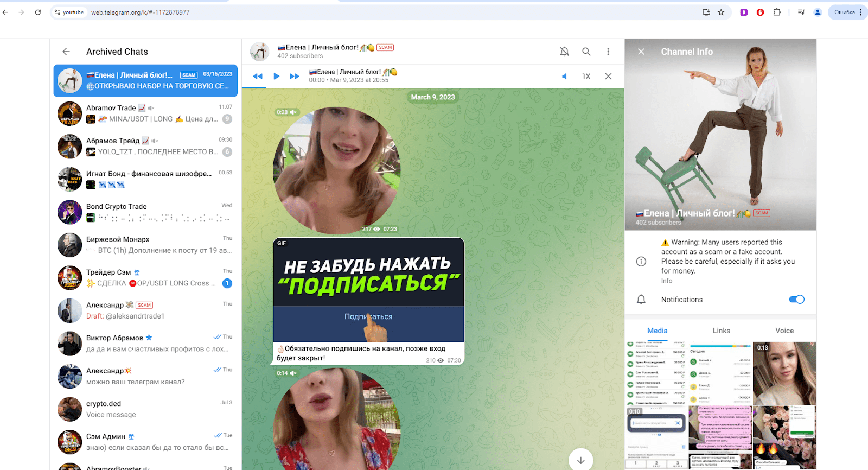Screen dimensions: 868x470
Task: Click the address bar URL
Action: (x=140, y=12)
